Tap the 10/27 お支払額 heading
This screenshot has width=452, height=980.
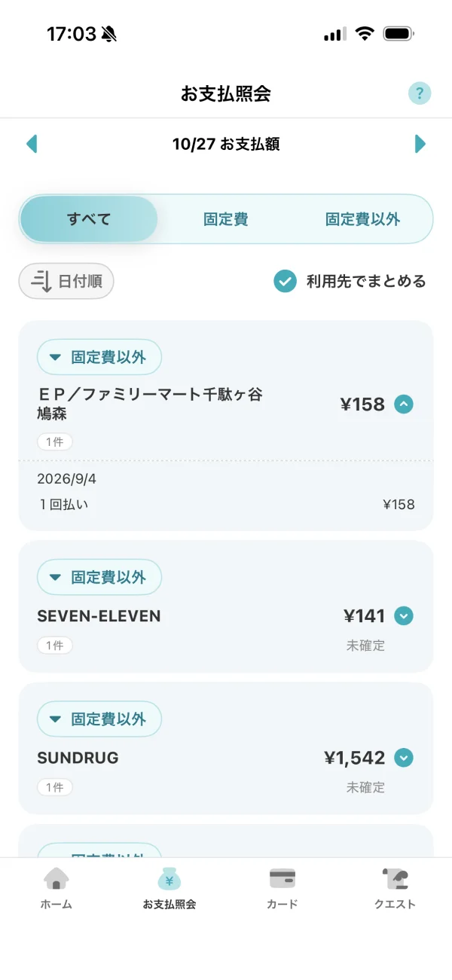point(226,144)
